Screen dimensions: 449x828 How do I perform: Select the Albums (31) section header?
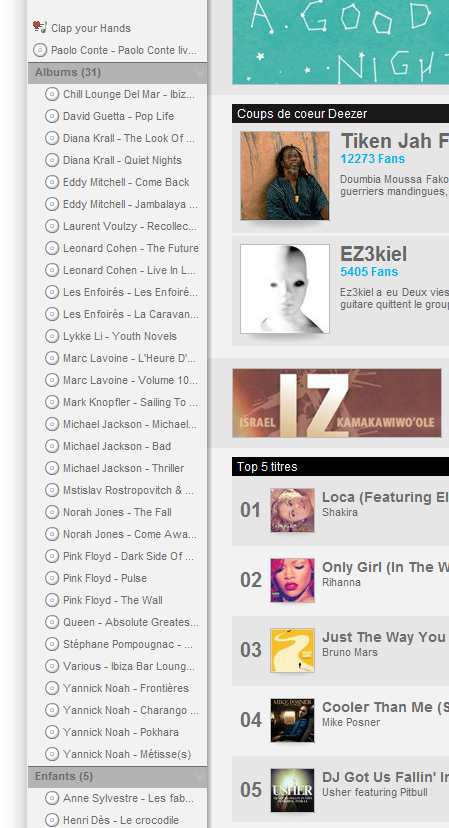pyautogui.click(x=117, y=73)
